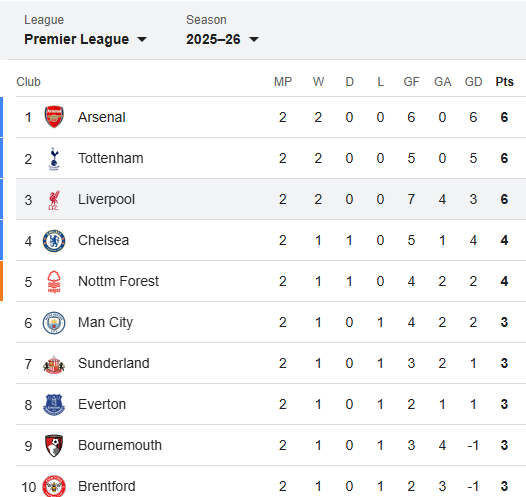The image size is (526, 497).
Task: Click the Brentford bee crest
Action: (54, 486)
